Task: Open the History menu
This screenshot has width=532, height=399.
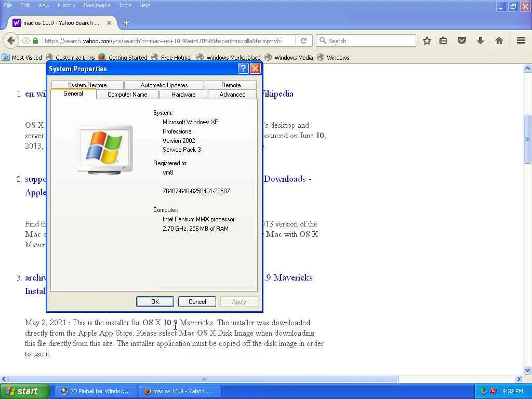Action: 66,5
